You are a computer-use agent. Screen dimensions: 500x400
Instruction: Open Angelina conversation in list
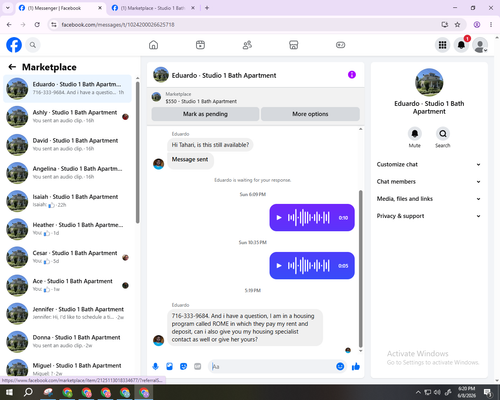(67, 173)
